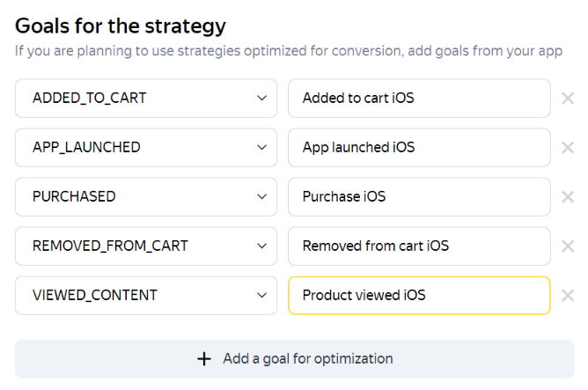
Task: Delete the Removed from cart iOS goal
Action: [568, 247]
